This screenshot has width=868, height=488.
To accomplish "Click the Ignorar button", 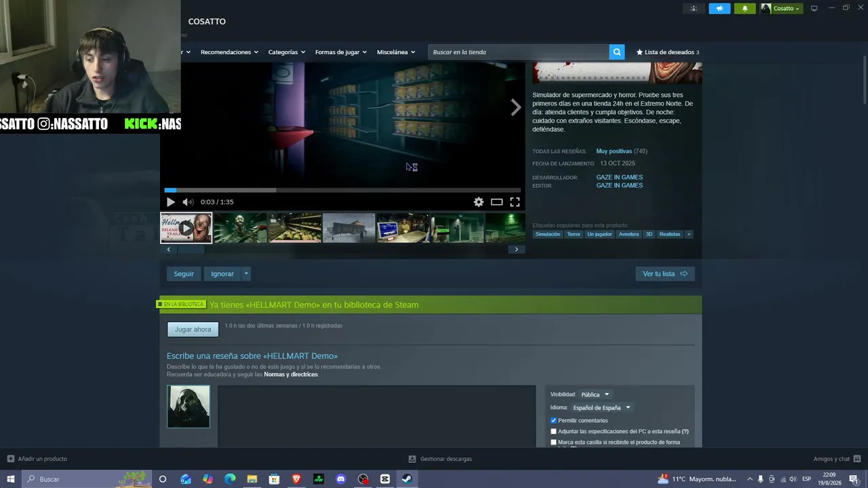I will 222,274.
